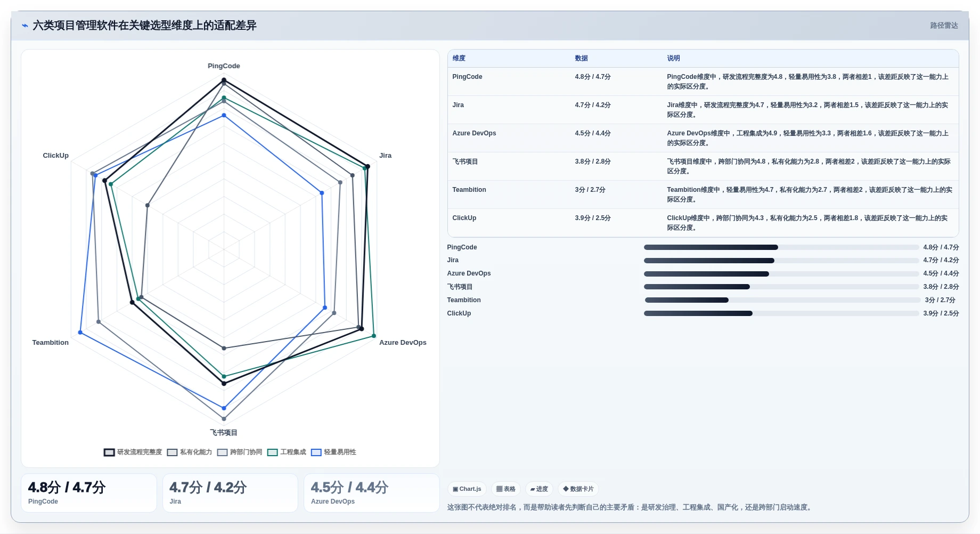Toggle the 轻量易用性 legend series
The image size is (980, 534).
coord(333,452)
